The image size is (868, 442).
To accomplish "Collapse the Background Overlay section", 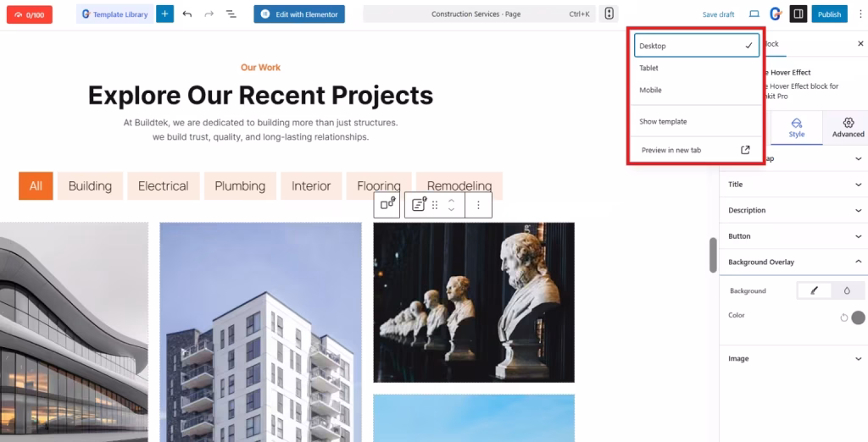I will pyautogui.click(x=793, y=262).
